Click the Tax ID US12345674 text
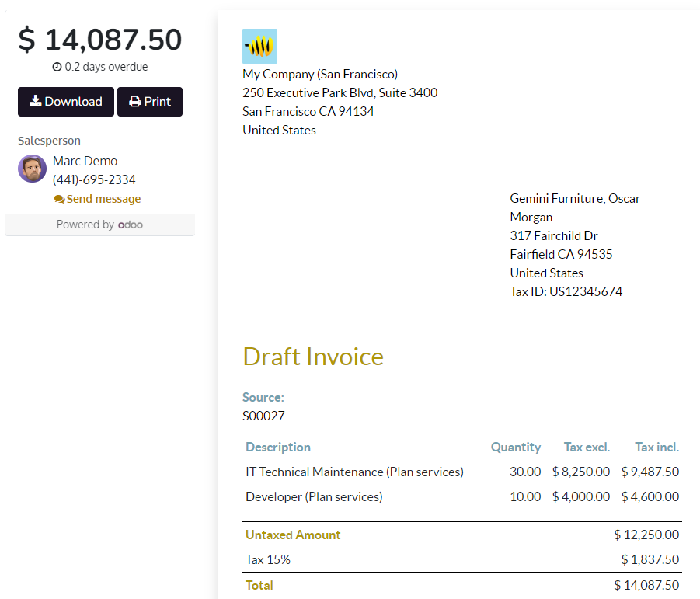The width and height of the screenshot is (700, 599). tap(566, 291)
